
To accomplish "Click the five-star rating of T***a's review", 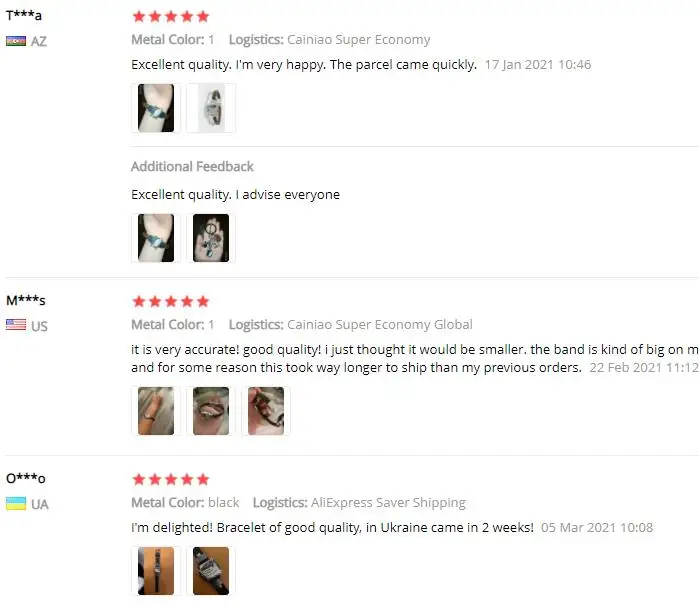I will click(x=171, y=16).
